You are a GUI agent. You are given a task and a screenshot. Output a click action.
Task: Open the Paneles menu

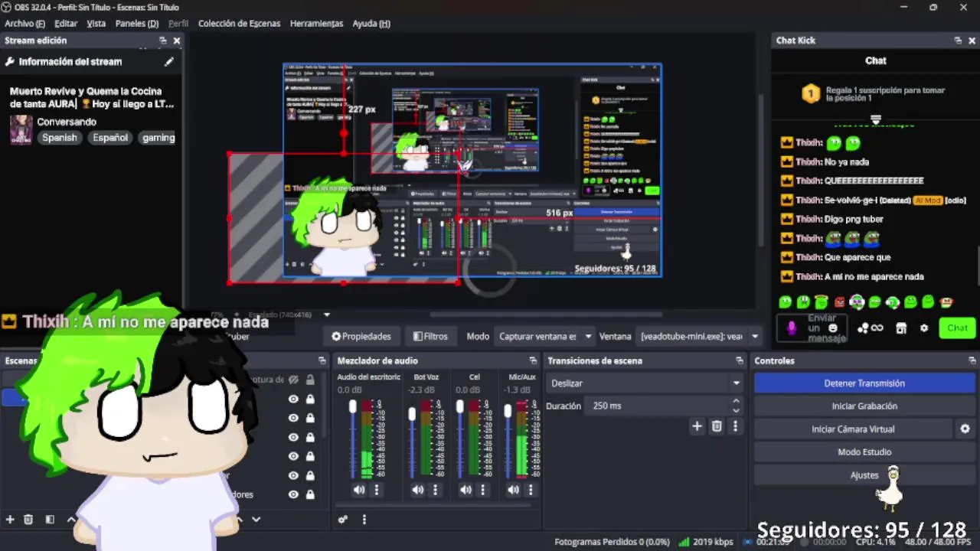137,24
